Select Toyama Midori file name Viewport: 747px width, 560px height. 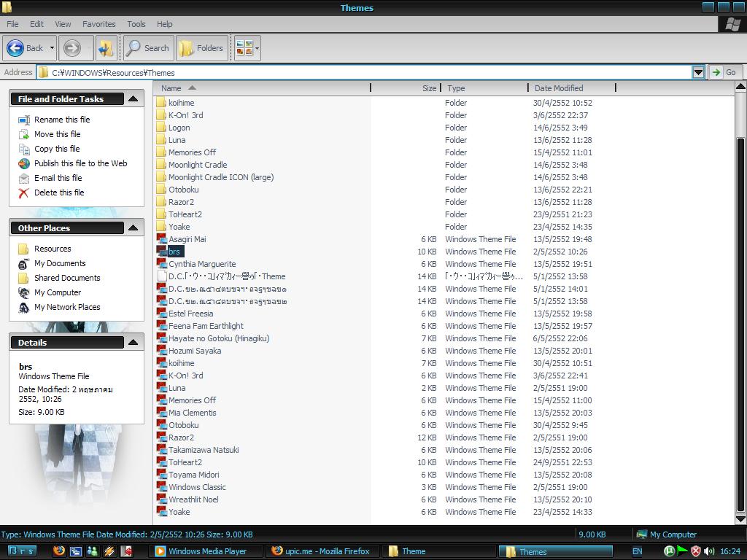tap(194, 475)
